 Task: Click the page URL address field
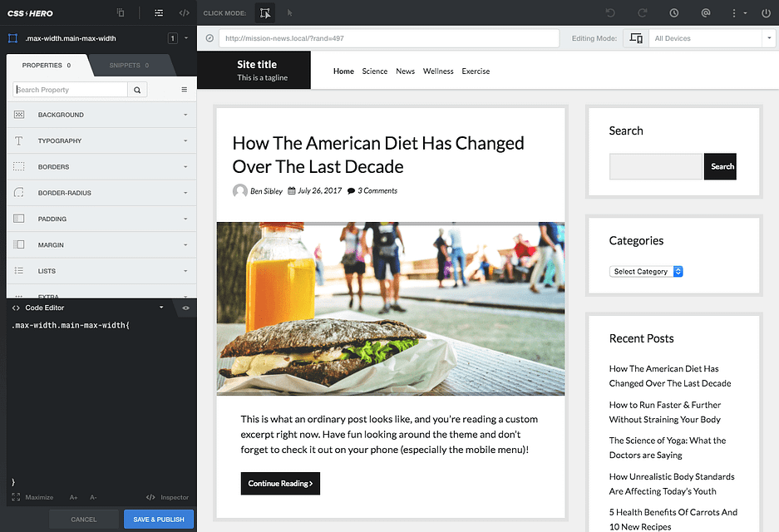click(389, 38)
